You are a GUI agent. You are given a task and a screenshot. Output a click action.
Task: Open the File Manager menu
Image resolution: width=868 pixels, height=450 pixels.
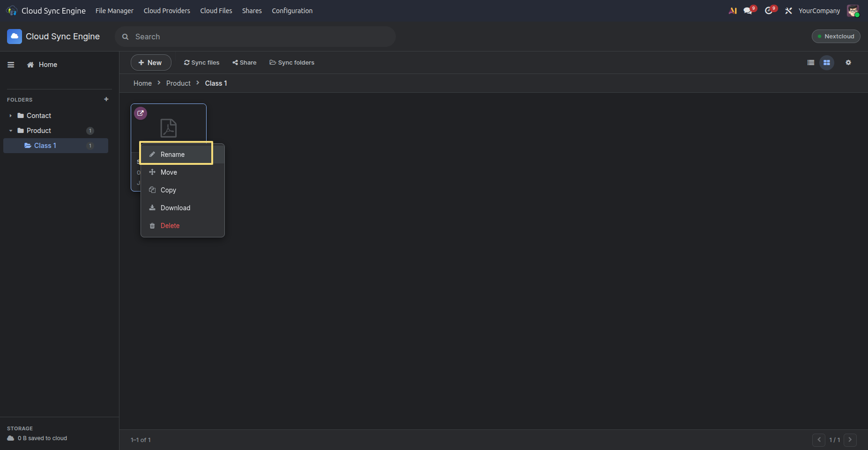click(x=114, y=11)
